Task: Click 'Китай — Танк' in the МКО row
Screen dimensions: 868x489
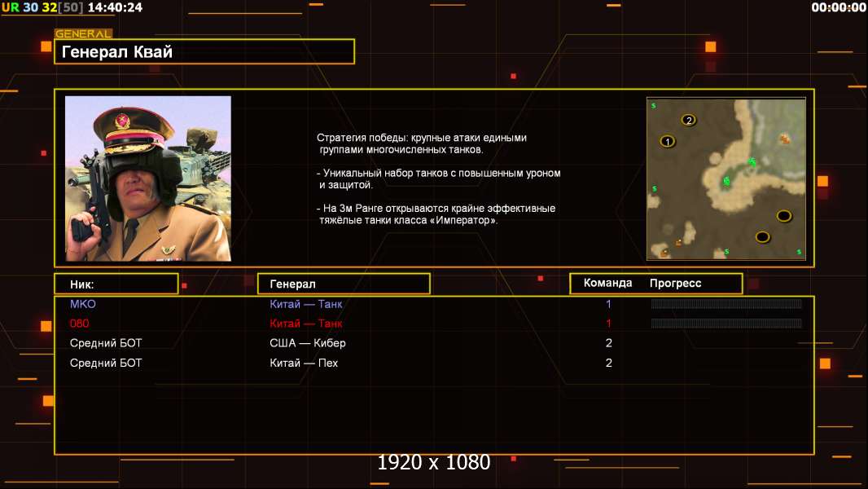Action: [x=306, y=304]
